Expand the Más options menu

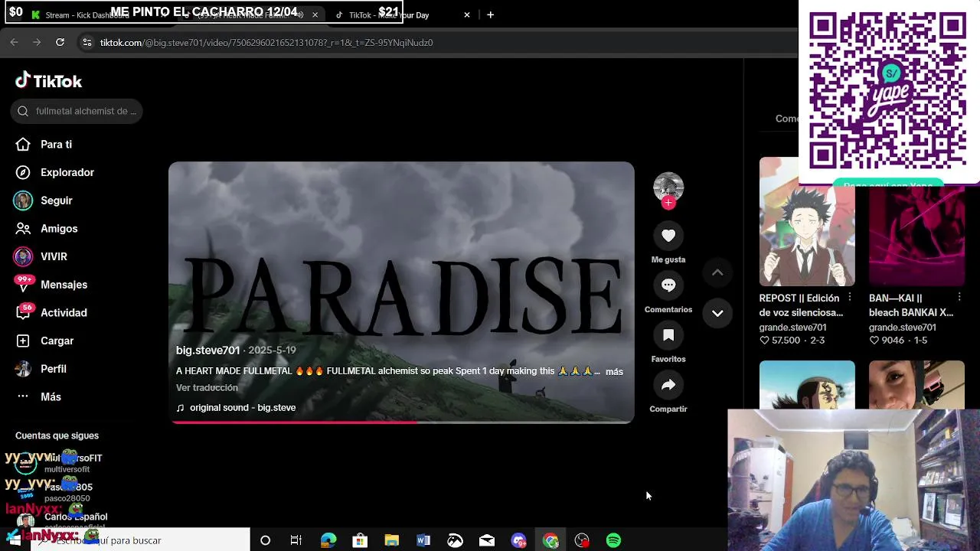pyautogui.click(x=38, y=396)
